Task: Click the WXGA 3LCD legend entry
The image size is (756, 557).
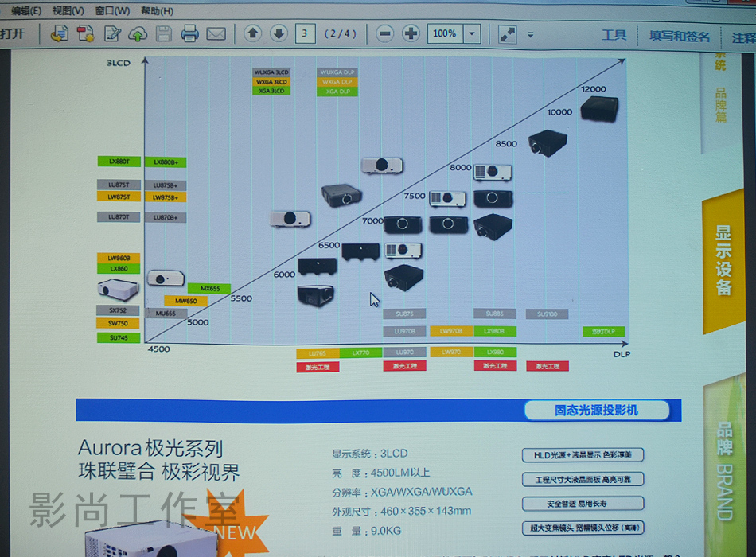Action: click(x=271, y=82)
